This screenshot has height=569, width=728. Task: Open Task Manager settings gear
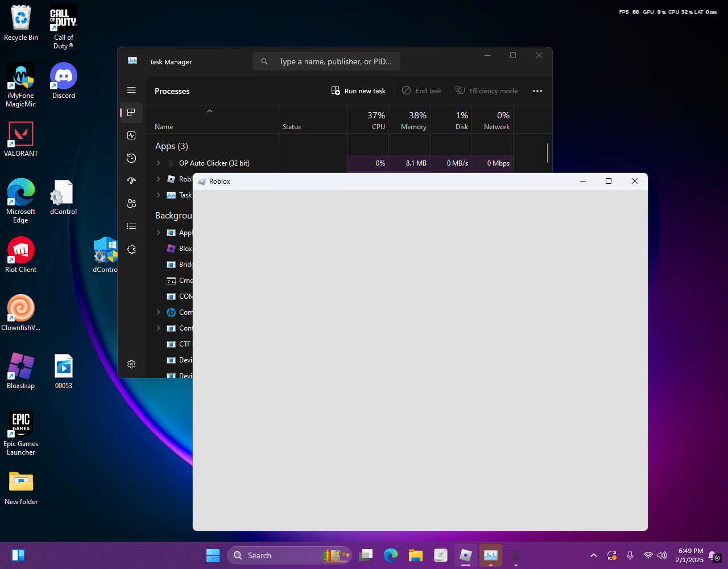coord(131,364)
